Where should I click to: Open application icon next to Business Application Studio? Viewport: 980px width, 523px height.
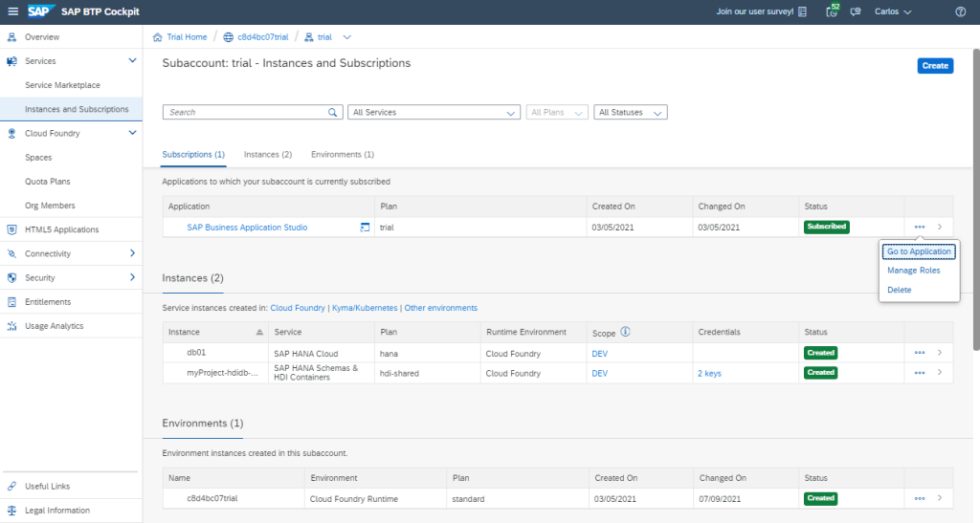tap(365, 228)
